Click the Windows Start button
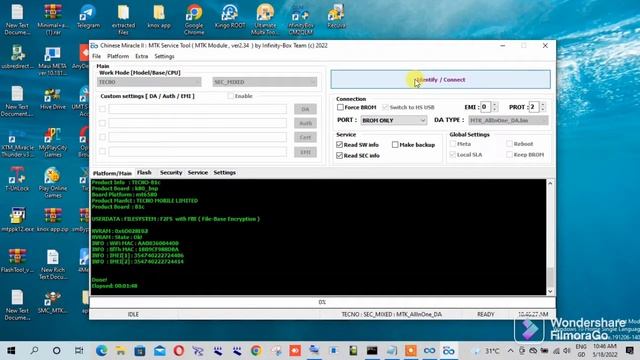The width and height of the screenshot is (640, 360). tap(11, 351)
